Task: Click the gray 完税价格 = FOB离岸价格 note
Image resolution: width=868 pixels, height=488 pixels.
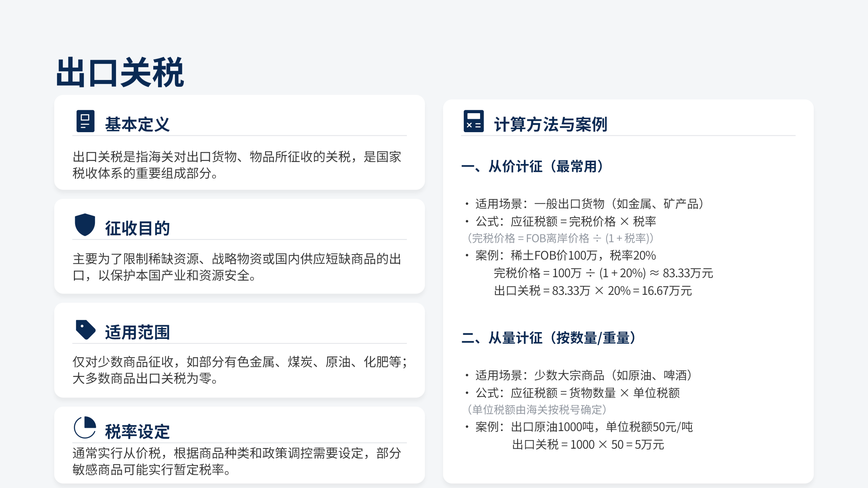Action: 560,238
